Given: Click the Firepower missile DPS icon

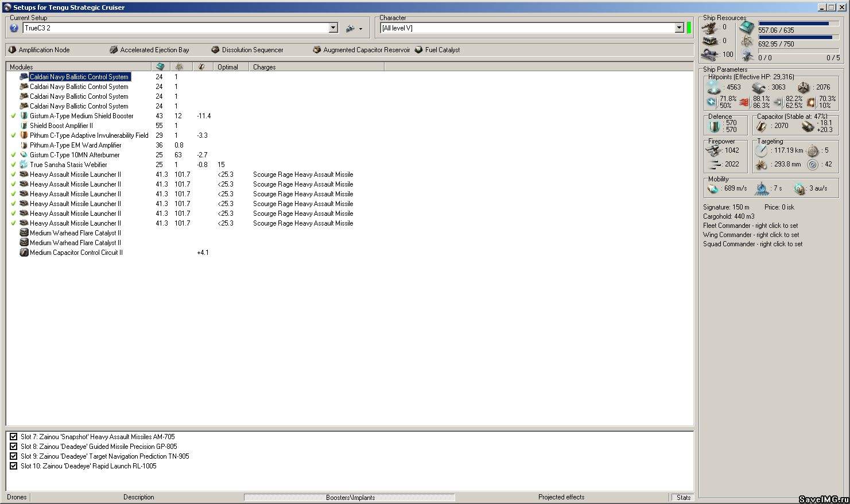Looking at the screenshot, I should (x=713, y=150).
